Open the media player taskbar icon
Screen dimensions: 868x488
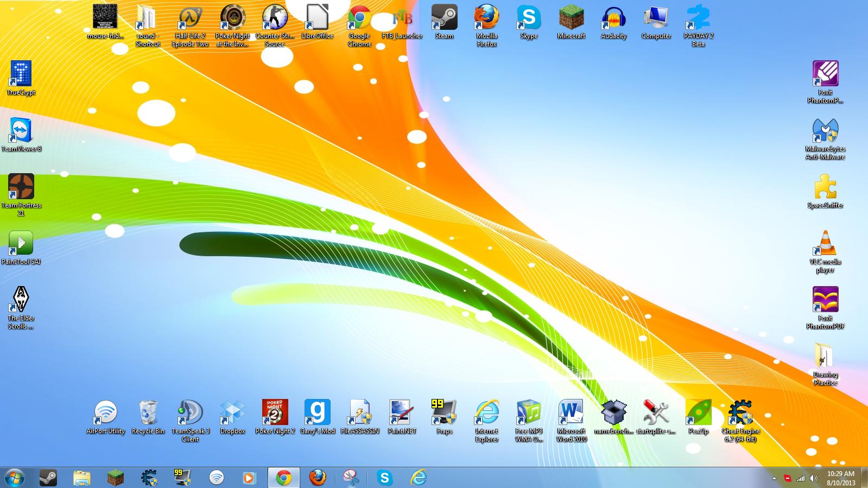click(250, 478)
